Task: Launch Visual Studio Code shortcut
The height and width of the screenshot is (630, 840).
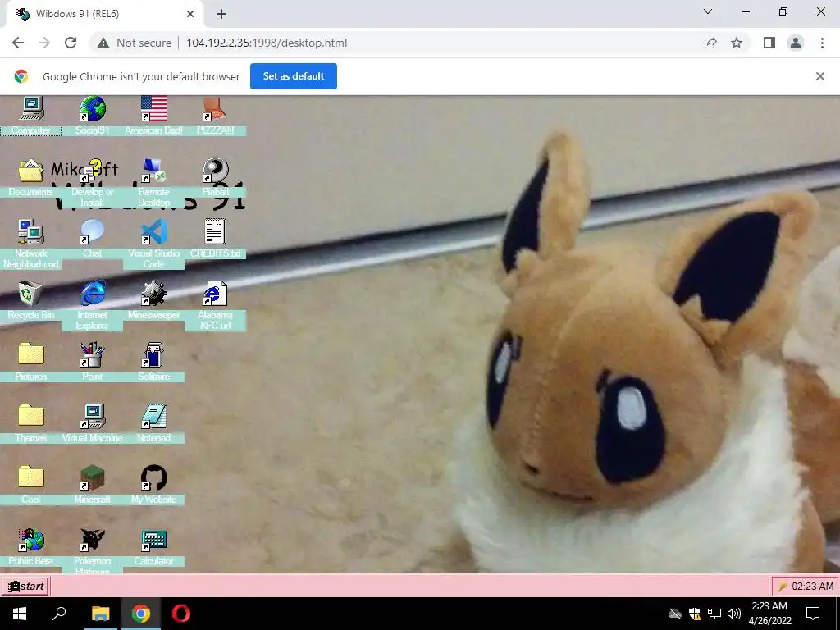Action: pos(153,232)
